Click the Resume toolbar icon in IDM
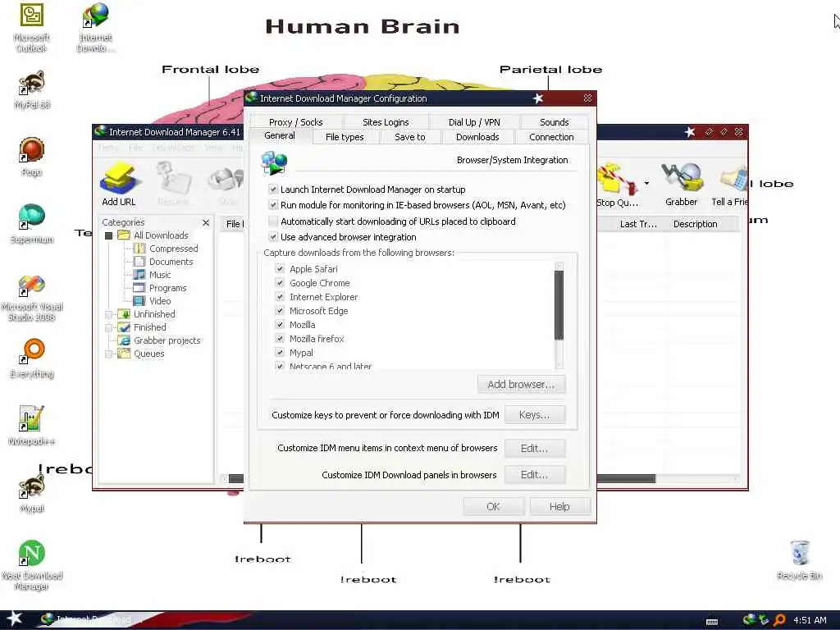 point(173,185)
